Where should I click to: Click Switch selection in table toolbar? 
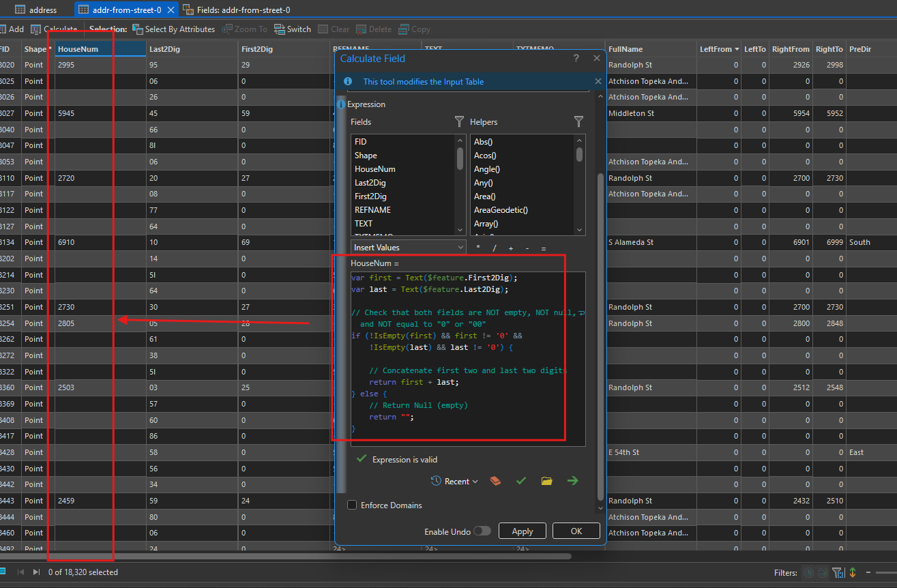tap(293, 29)
